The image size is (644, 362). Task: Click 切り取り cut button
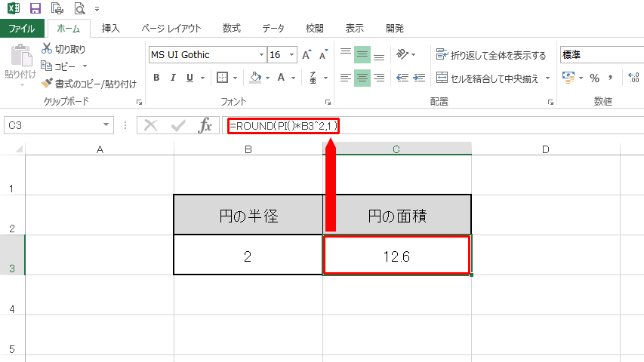point(63,49)
